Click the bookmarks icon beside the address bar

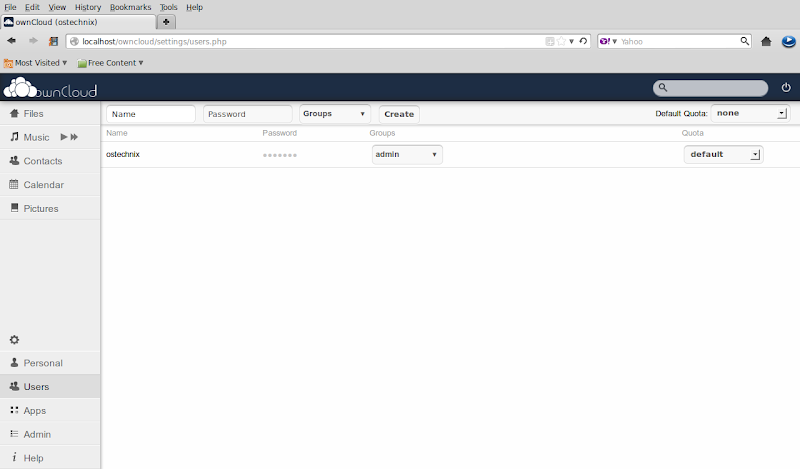coord(53,41)
